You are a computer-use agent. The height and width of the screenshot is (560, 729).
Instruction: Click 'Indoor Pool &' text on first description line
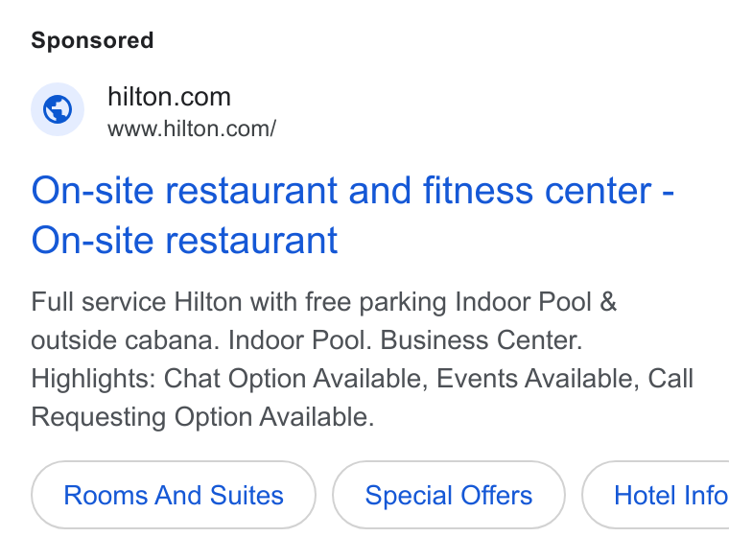(x=535, y=302)
